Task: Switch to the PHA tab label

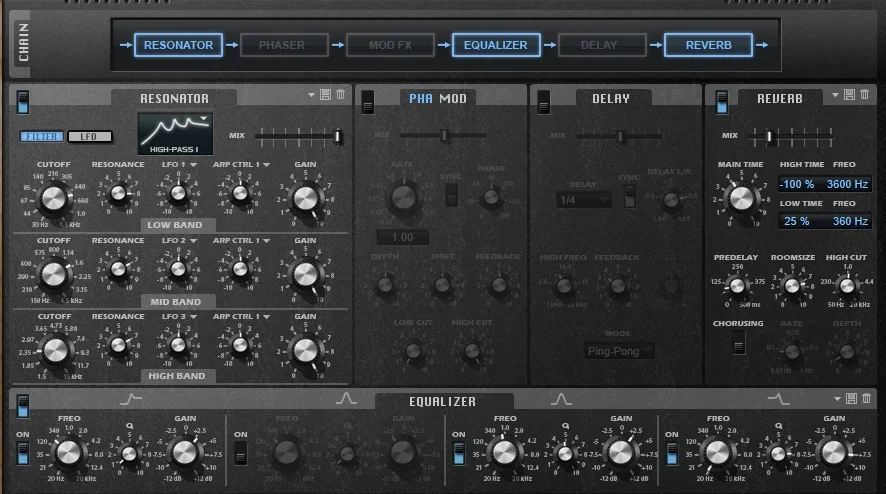Action: 421,99
